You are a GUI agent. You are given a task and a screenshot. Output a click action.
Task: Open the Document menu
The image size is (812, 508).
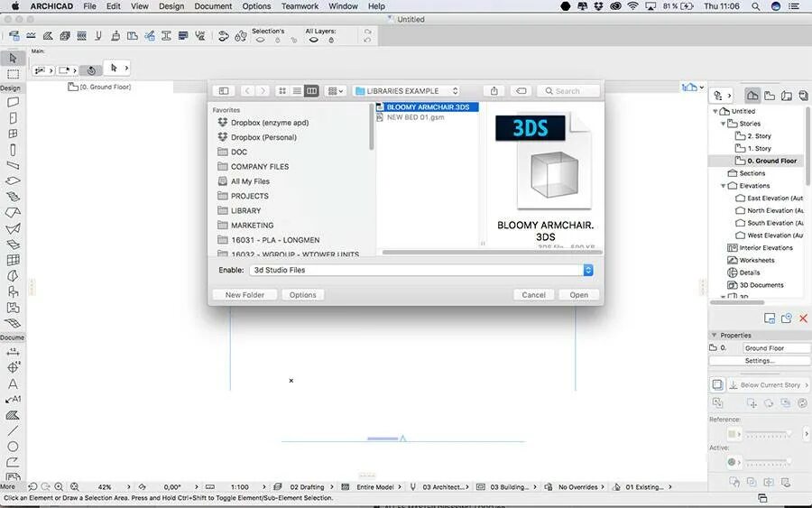click(x=213, y=6)
